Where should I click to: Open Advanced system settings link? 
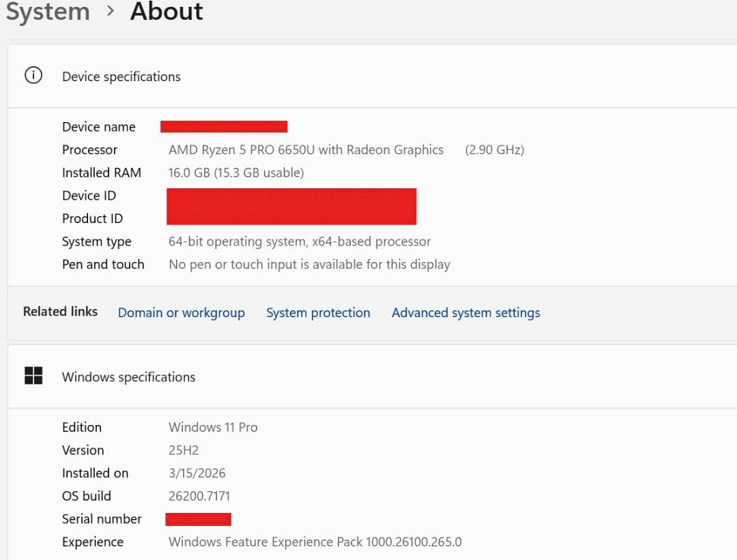tap(466, 313)
